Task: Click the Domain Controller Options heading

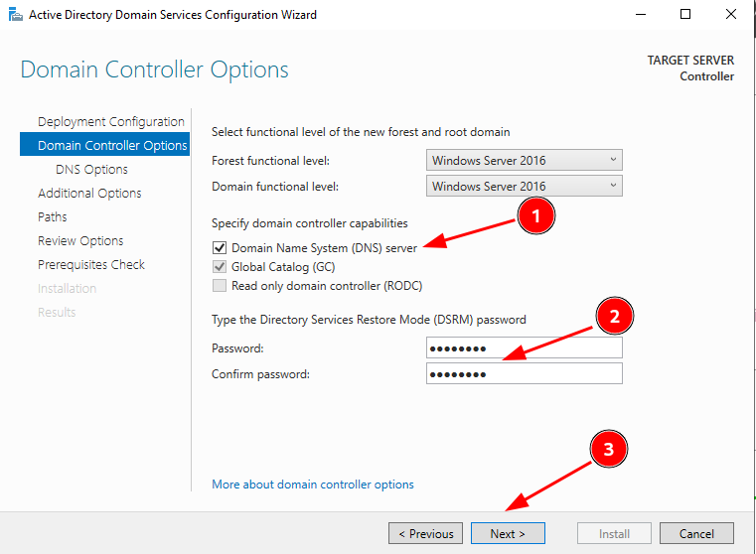Action: 154,69
